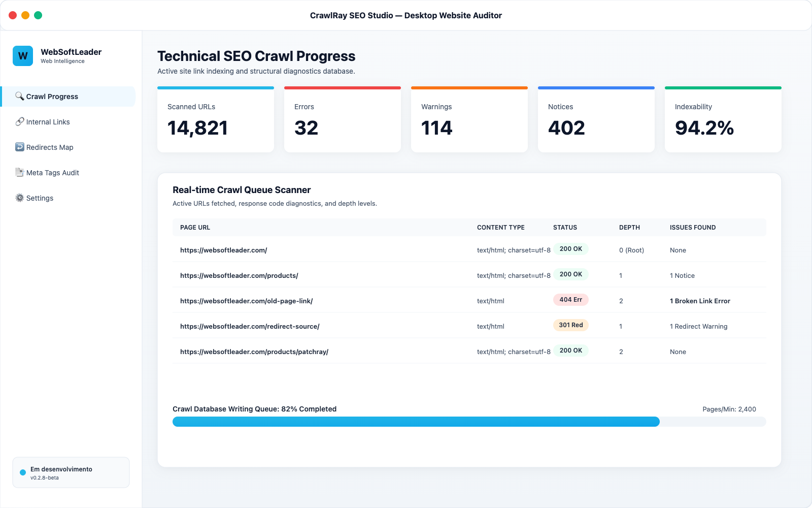Open the products/patchray URL row
This screenshot has width=812, height=508.
click(x=469, y=351)
